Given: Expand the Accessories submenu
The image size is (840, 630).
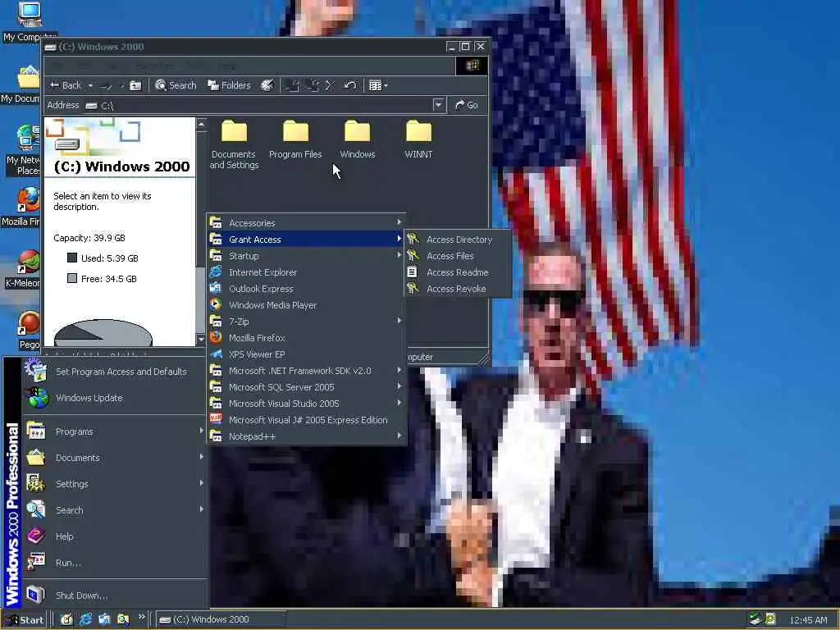Looking at the screenshot, I should click(x=306, y=223).
